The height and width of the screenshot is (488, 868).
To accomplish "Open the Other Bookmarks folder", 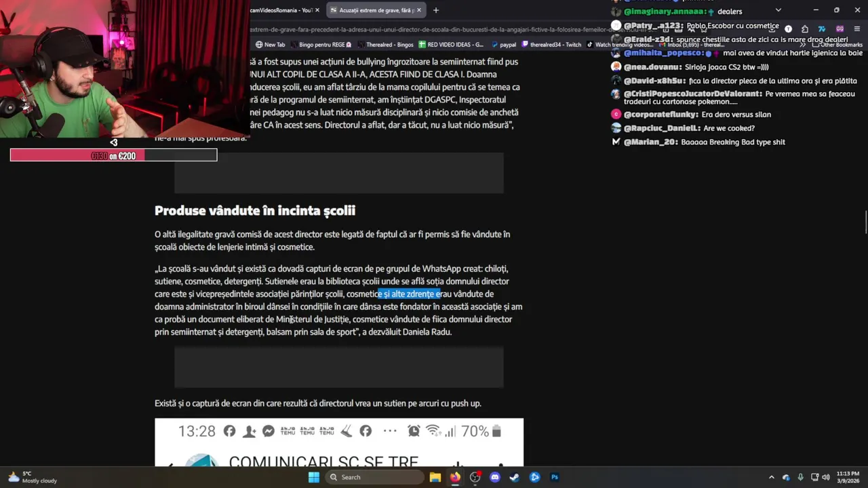I will (x=837, y=45).
